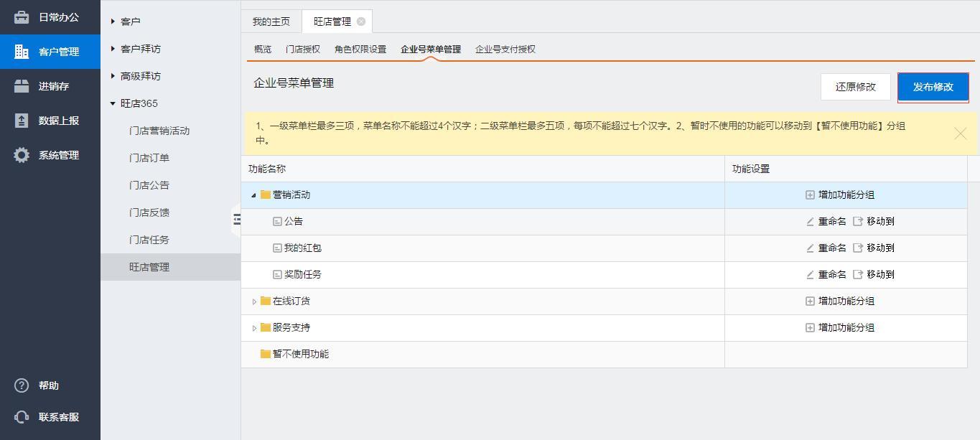980x440 pixels.
Task: Collapse the 旺店365 sidebar group
Action: click(x=113, y=103)
